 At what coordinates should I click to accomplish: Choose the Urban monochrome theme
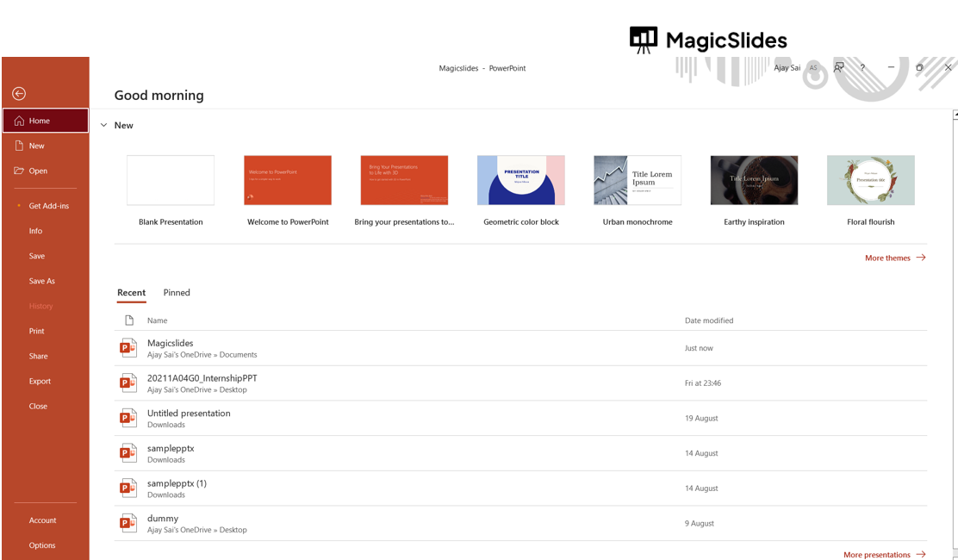point(638,180)
